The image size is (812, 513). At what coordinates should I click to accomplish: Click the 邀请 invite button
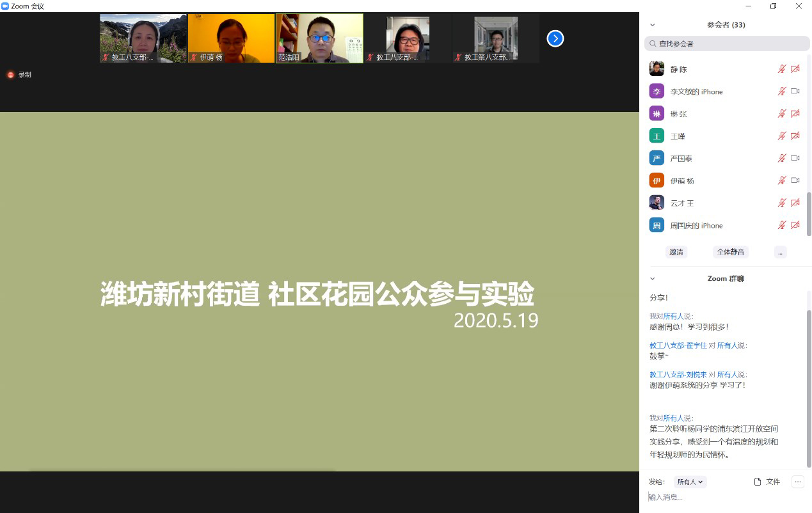(676, 252)
